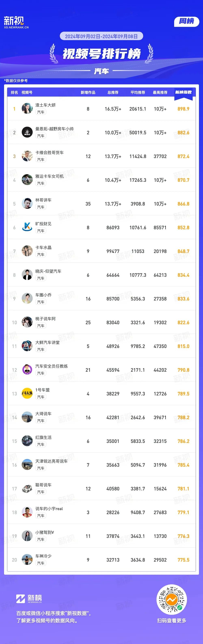
Task: Click the 898.9 index score of rank one
Action: click(x=183, y=109)
